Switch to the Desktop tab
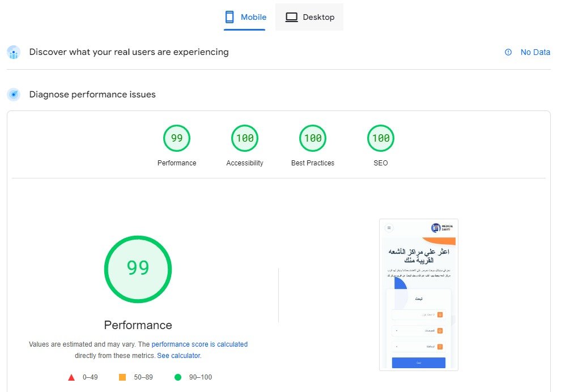Screen dimensions: 561x392 click(x=309, y=17)
